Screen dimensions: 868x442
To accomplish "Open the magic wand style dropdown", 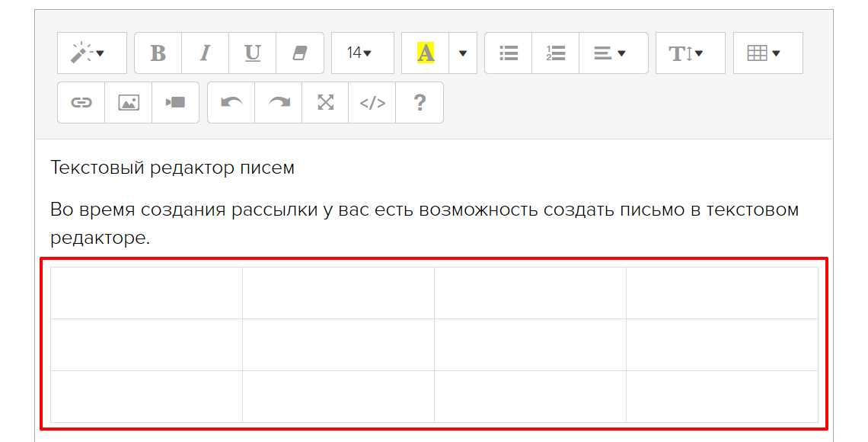I will (x=92, y=53).
